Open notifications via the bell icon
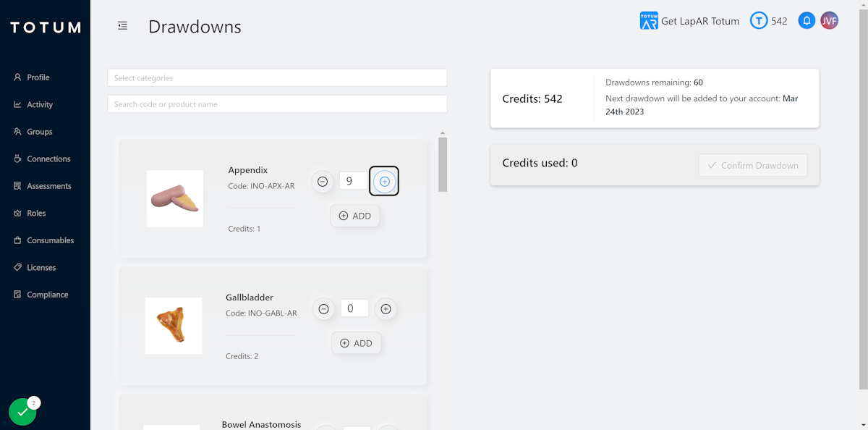868x430 pixels. (807, 20)
